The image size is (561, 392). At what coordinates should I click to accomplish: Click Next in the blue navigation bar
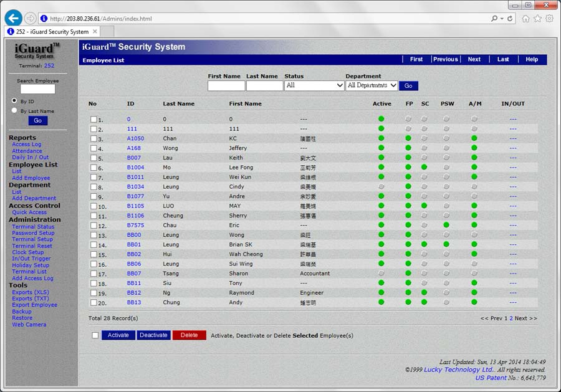tap(474, 59)
